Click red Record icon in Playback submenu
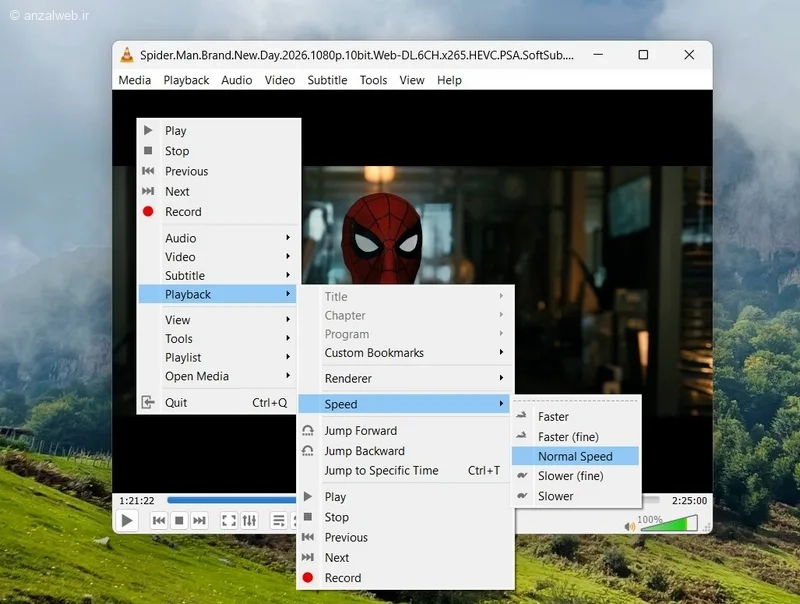Image resolution: width=800 pixels, height=604 pixels. coord(308,577)
